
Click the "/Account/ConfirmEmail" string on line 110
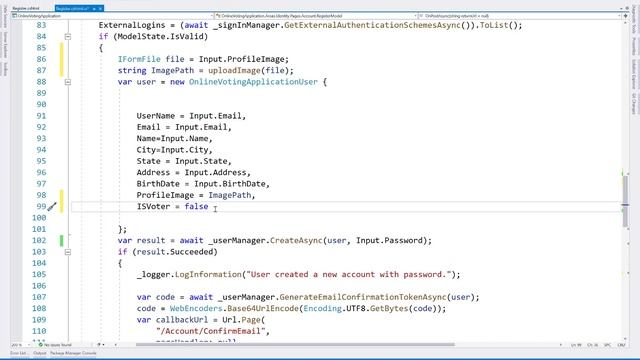coord(211,331)
